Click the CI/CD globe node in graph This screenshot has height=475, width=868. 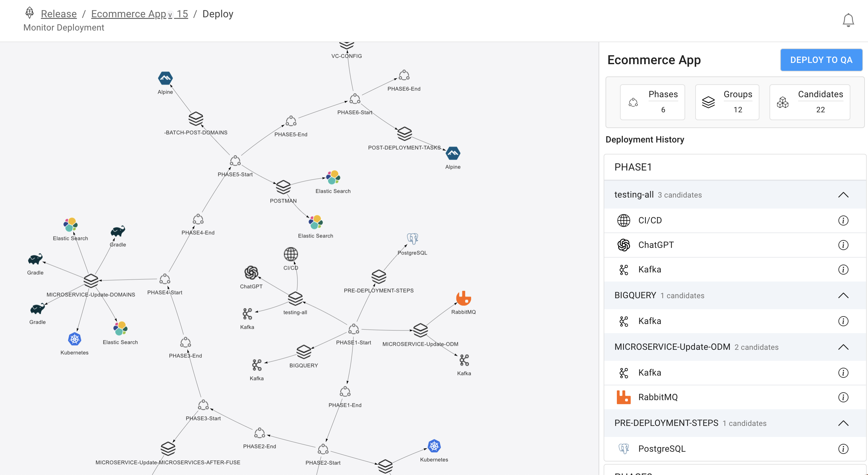pyautogui.click(x=290, y=254)
